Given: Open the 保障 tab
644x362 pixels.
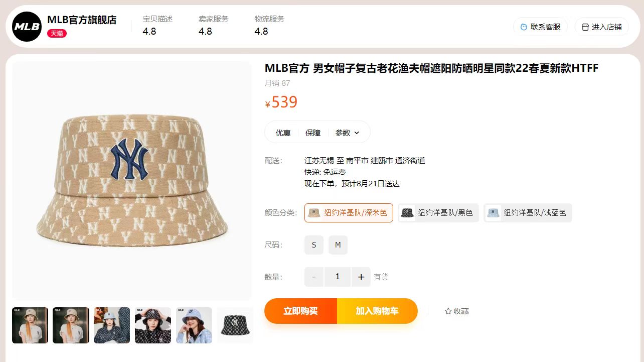Looking at the screenshot, I should [313, 133].
